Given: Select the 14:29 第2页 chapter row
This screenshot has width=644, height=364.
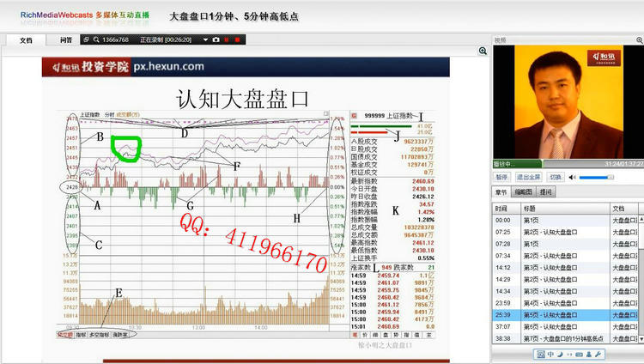Looking at the screenshot, I should (565, 280).
